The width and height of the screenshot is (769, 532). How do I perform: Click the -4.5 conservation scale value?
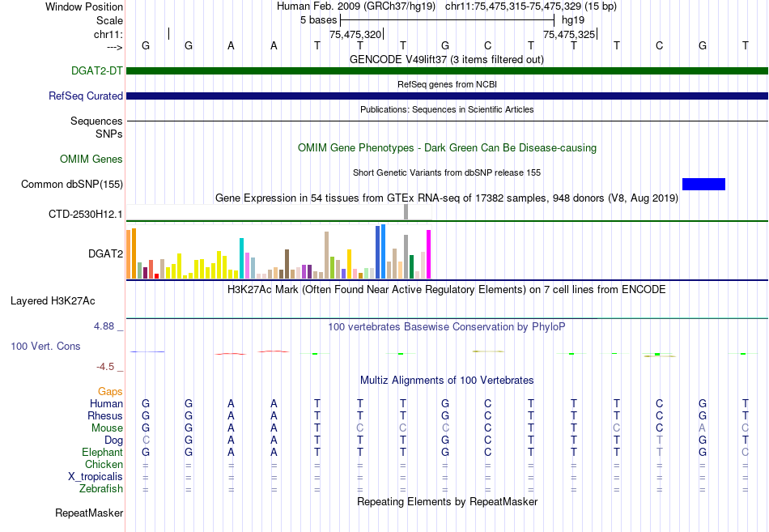(x=105, y=367)
